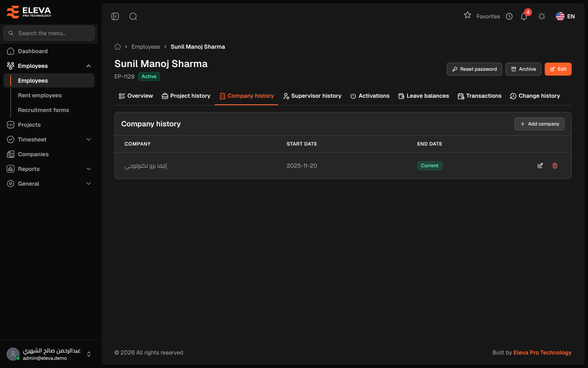Expand the Timesheet sidebar menu
Viewport: 588px width, 368px height.
(49, 139)
